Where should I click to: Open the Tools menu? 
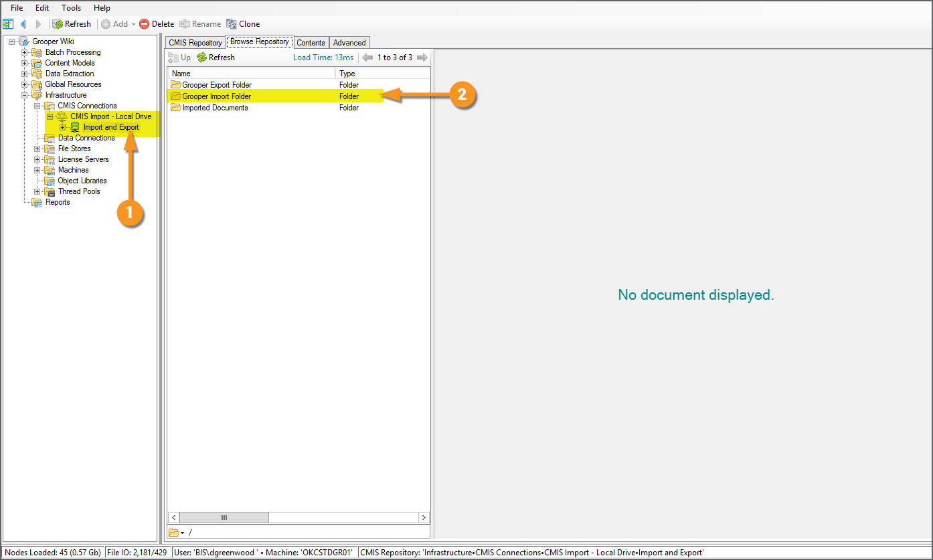(71, 8)
